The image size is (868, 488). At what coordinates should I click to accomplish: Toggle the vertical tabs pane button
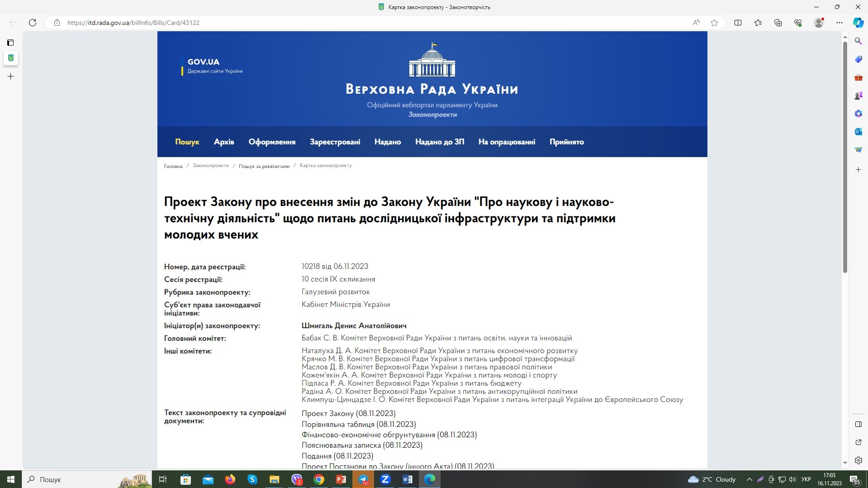click(10, 43)
